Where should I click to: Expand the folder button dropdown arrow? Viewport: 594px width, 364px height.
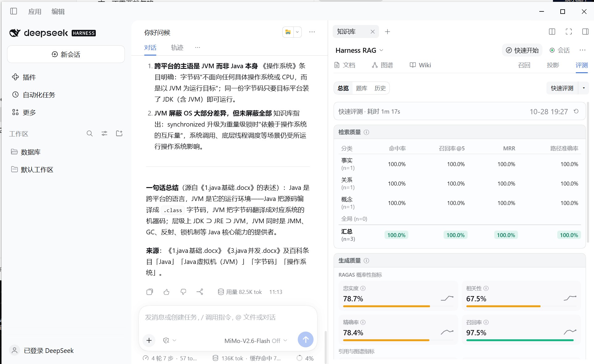(297, 32)
